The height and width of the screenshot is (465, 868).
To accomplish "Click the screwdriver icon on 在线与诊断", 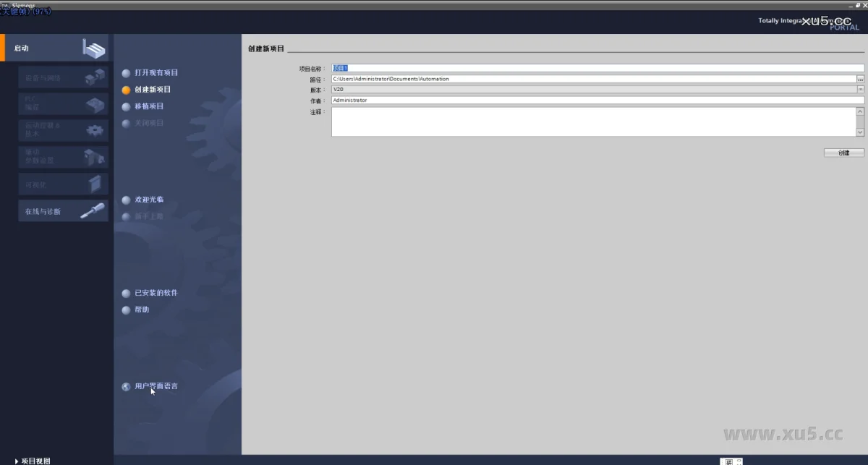I will point(93,211).
